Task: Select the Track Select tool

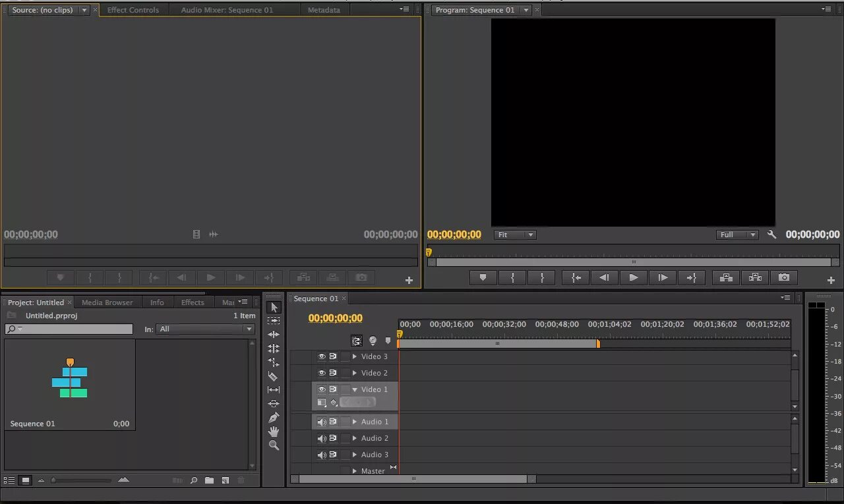Action: click(x=274, y=321)
